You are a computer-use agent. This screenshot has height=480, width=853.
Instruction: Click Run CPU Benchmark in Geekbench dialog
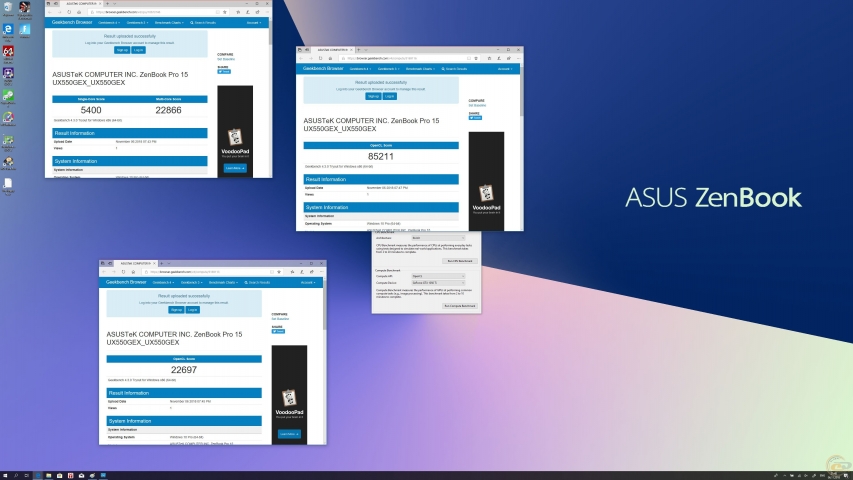point(460,261)
